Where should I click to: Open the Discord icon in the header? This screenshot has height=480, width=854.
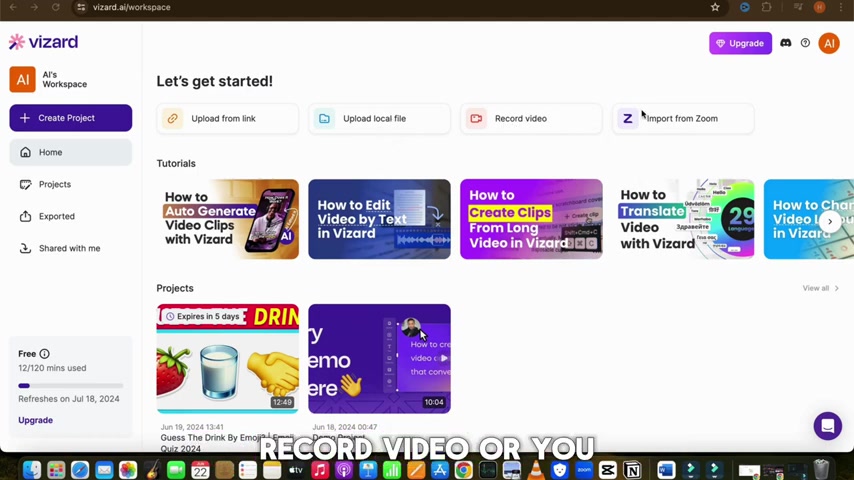point(785,43)
